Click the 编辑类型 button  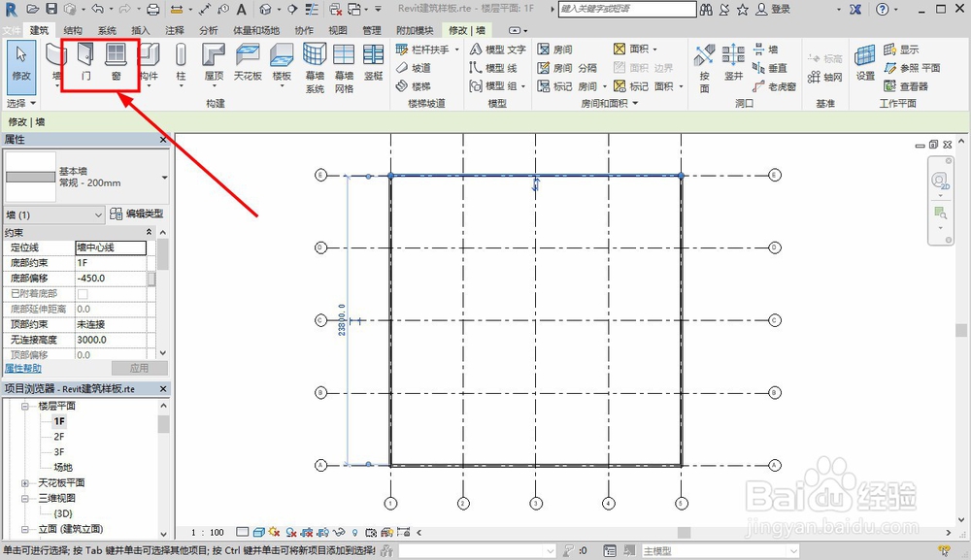136,214
